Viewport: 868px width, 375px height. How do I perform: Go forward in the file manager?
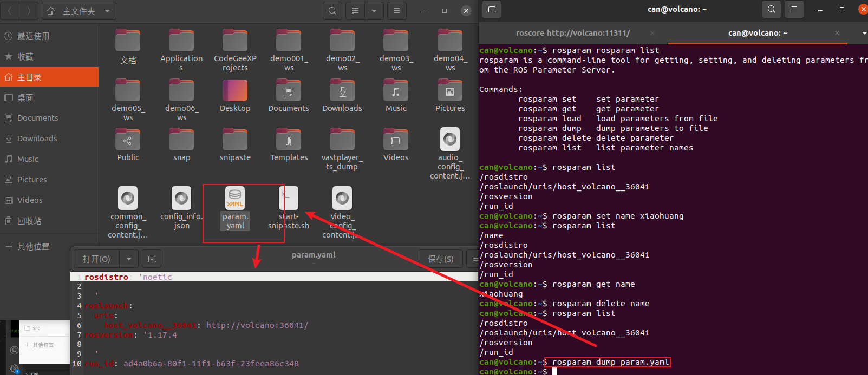pos(29,11)
